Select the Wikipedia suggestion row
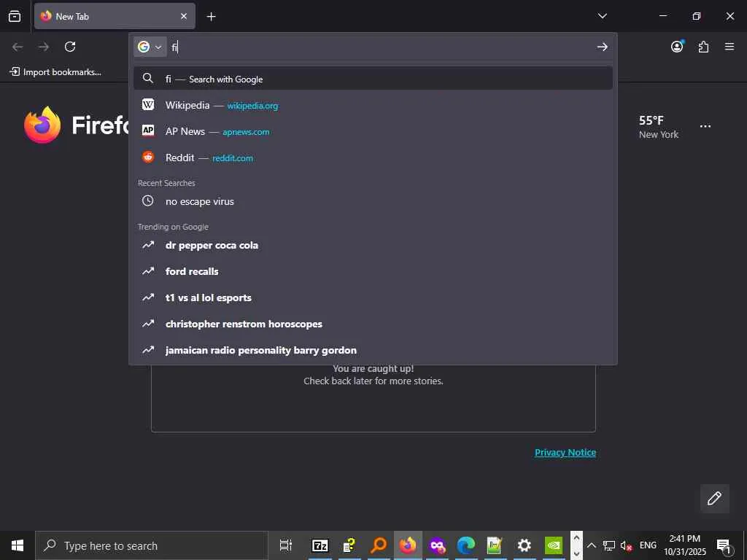The image size is (747, 560). pos(373,105)
